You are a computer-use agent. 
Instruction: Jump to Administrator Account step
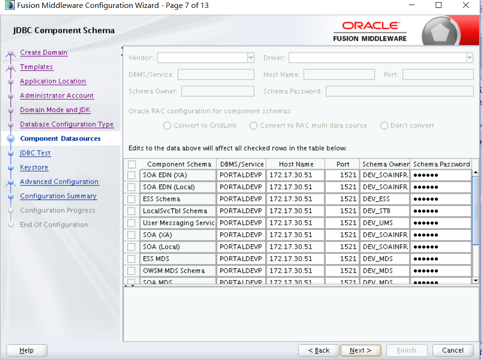57,96
